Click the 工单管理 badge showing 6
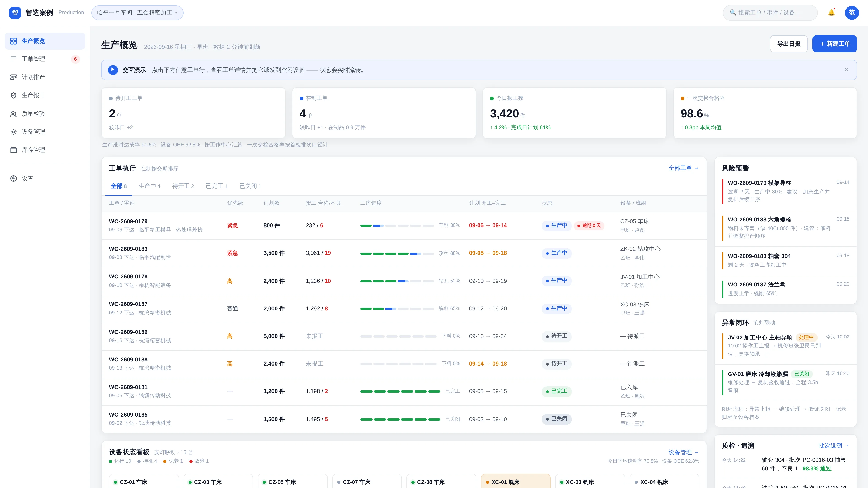The image size is (868, 488). click(x=75, y=59)
